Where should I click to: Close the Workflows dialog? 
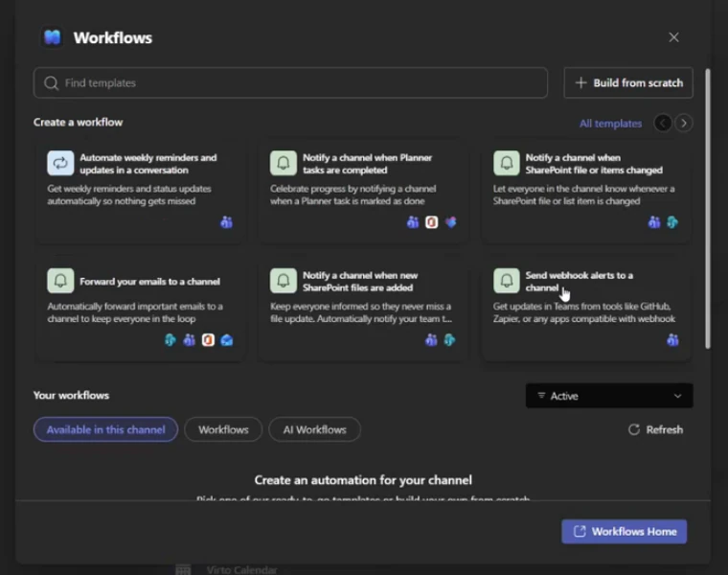(x=673, y=37)
